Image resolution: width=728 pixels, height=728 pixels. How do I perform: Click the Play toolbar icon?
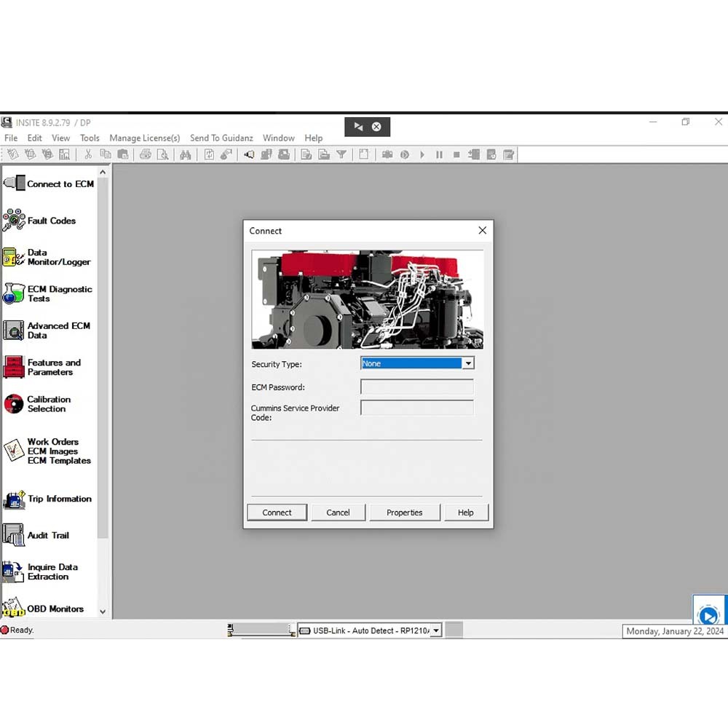pyautogui.click(x=422, y=154)
